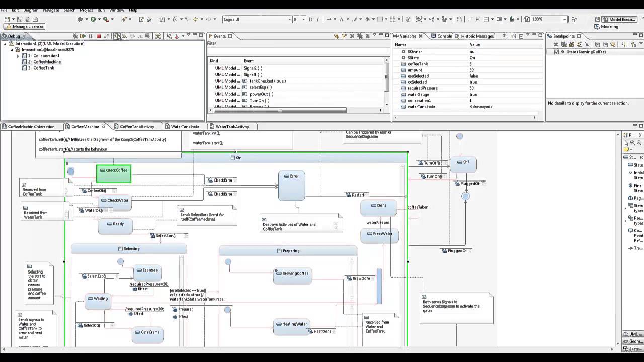Select the Zoom Out tool in palette
644x362 pixels.
[x=639, y=143]
